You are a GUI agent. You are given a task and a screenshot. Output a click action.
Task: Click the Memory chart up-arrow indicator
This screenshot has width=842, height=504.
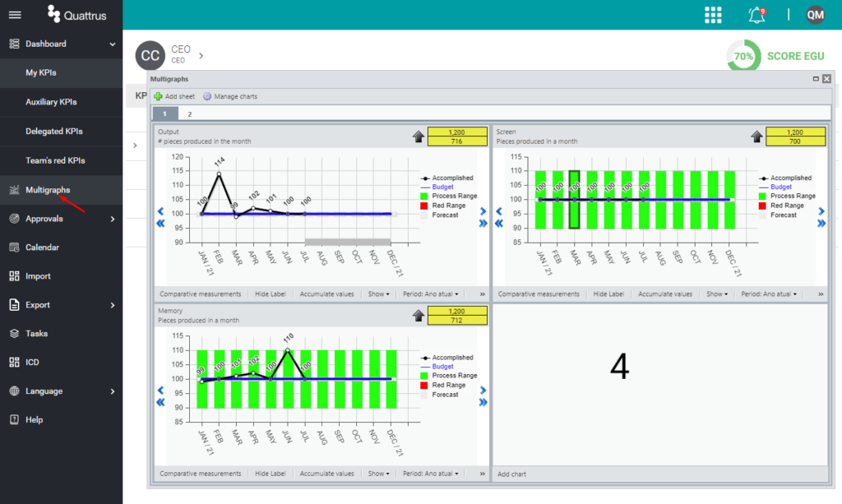pos(419,316)
